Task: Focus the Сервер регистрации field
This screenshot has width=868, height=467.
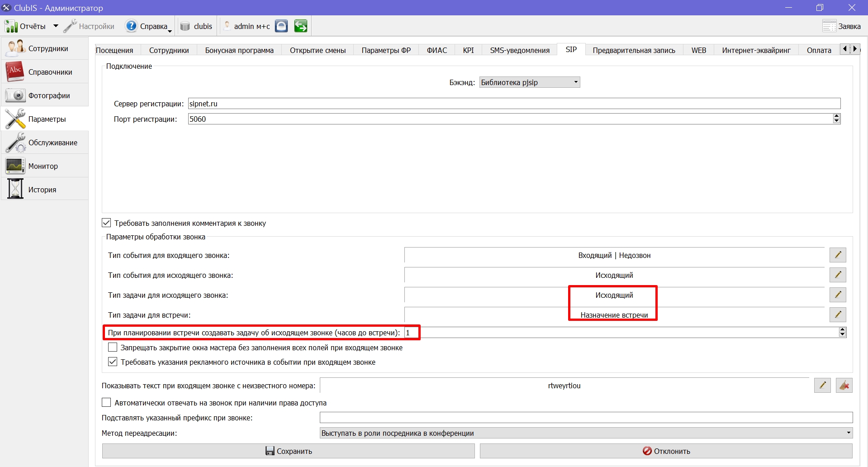Action: 514,104
